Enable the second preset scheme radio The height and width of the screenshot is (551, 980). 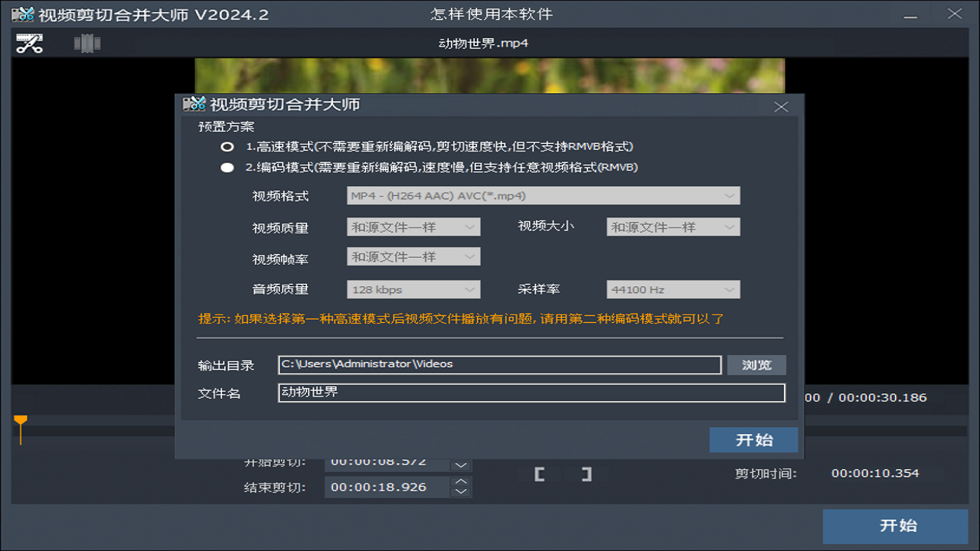[x=227, y=167]
